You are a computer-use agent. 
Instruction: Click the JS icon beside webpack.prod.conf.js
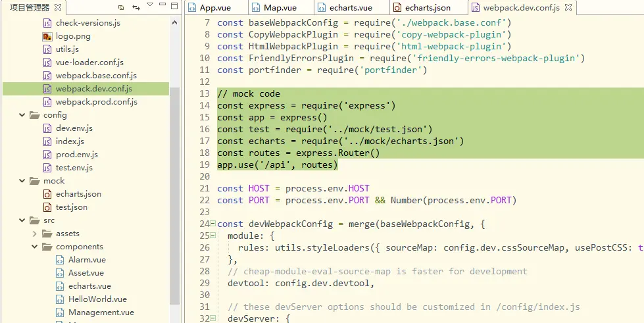tap(47, 102)
